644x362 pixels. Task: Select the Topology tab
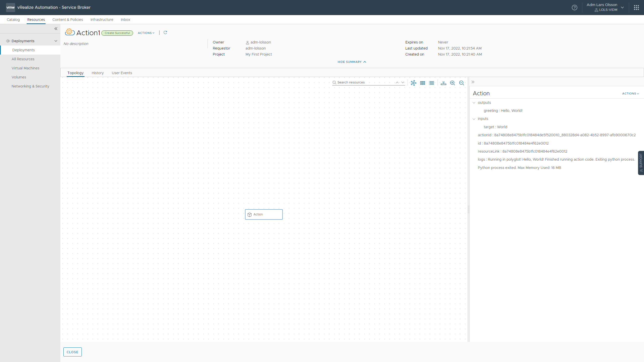75,73
